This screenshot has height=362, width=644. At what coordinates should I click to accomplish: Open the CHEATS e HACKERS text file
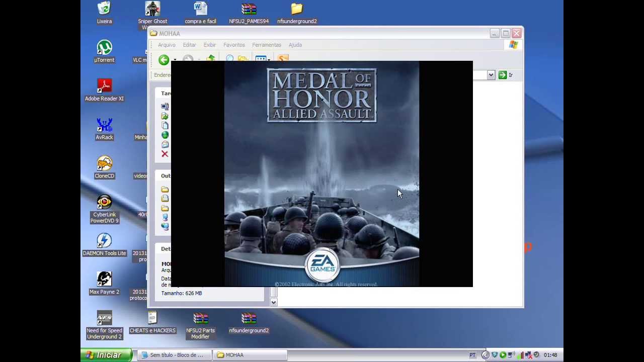[152, 322]
